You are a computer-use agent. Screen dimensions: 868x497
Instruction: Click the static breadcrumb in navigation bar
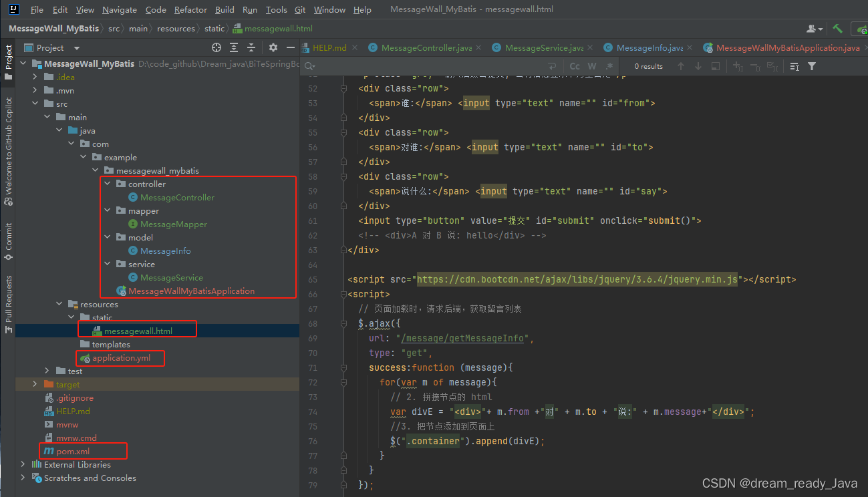214,28
